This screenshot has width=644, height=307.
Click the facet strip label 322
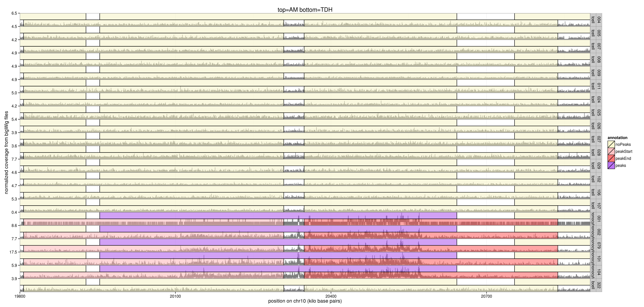pos(599,285)
